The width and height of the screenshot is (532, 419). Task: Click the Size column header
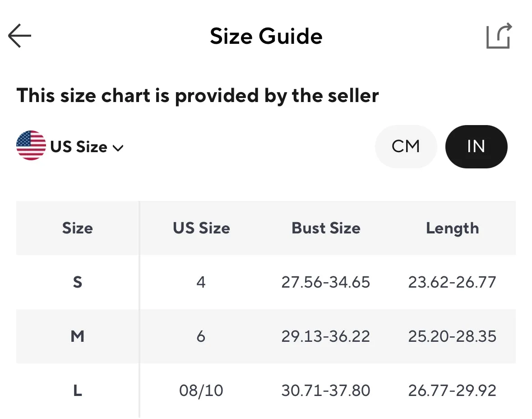pos(77,228)
